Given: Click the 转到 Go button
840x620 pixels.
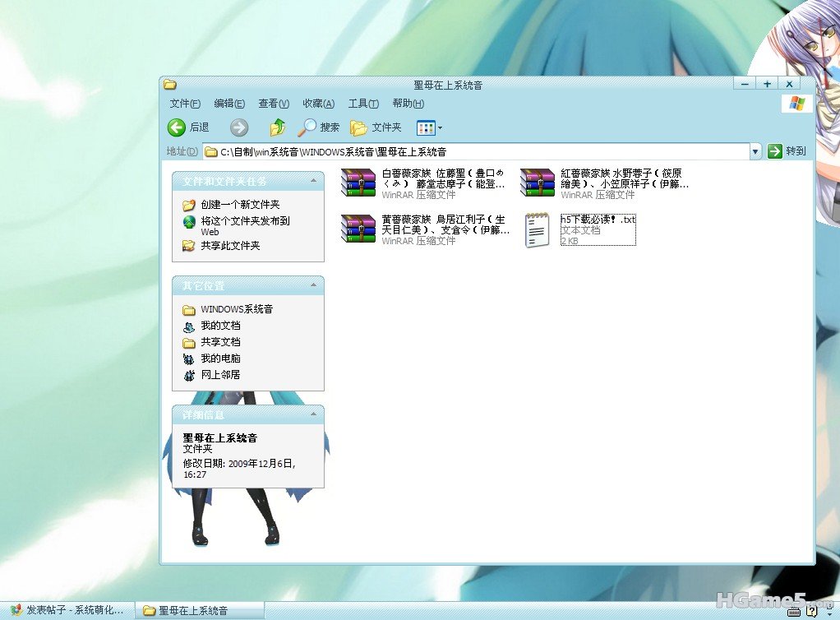Looking at the screenshot, I should point(787,151).
